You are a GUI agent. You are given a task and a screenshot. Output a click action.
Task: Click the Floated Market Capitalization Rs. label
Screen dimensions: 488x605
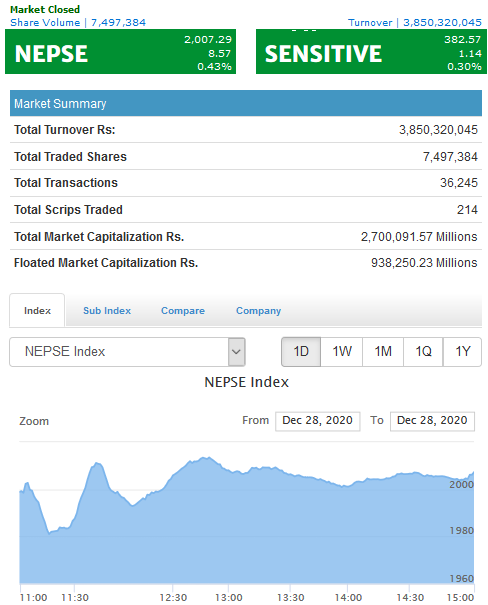click(x=106, y=263)
